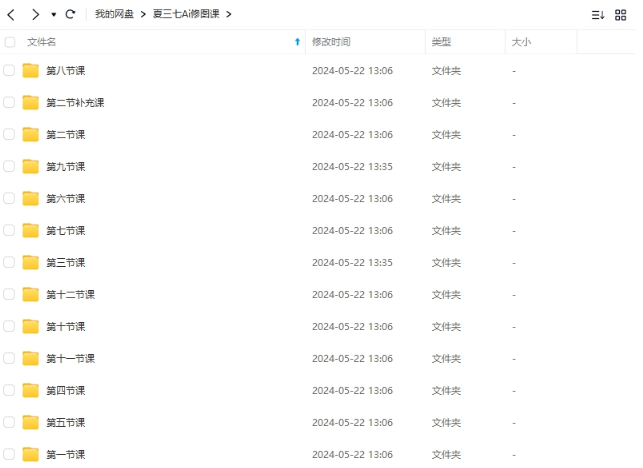Click the blue sort direction arrow
Screen dimensions: 643x468
click(297, 42)
